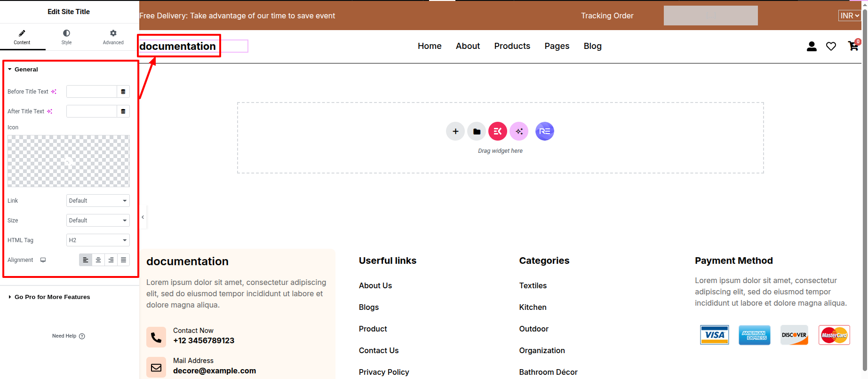Switch to the Advanced tab
Image resolution: width=868 pixels, height=379 pixels.
point(113,37)
